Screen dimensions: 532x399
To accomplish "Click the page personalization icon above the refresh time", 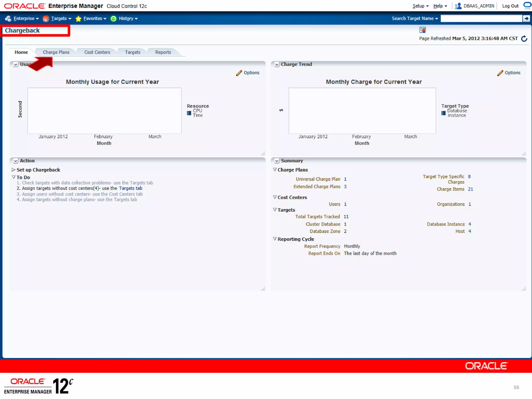I will click(422, 30).
